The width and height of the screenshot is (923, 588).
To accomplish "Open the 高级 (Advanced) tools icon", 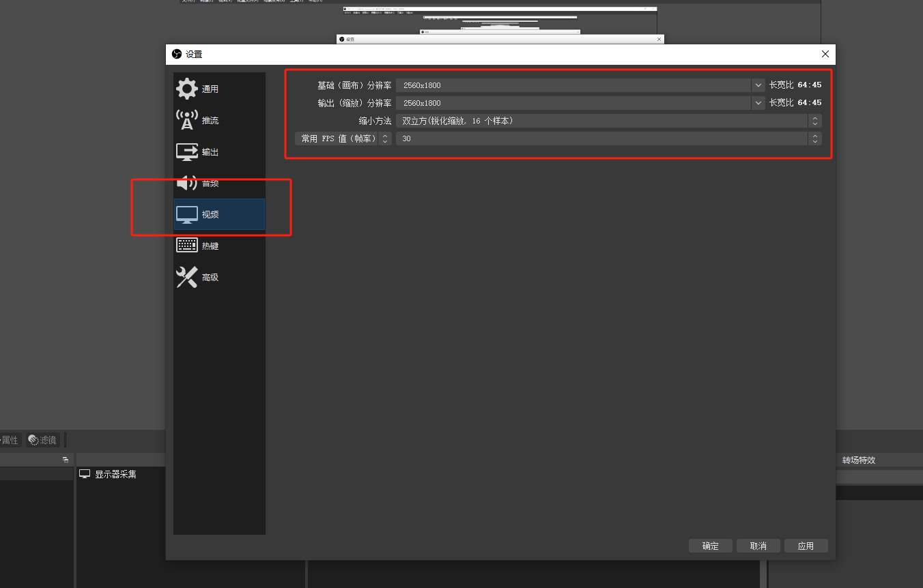I will (186, 277).
